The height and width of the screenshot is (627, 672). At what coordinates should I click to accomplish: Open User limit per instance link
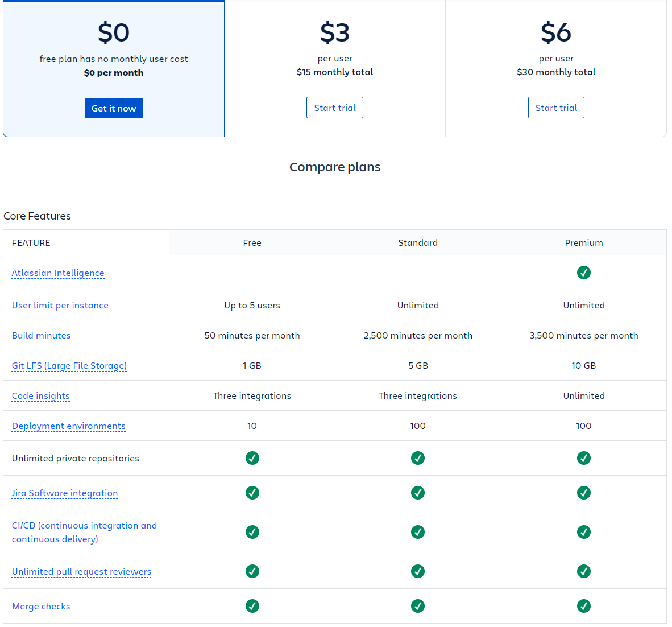point(60,306)
